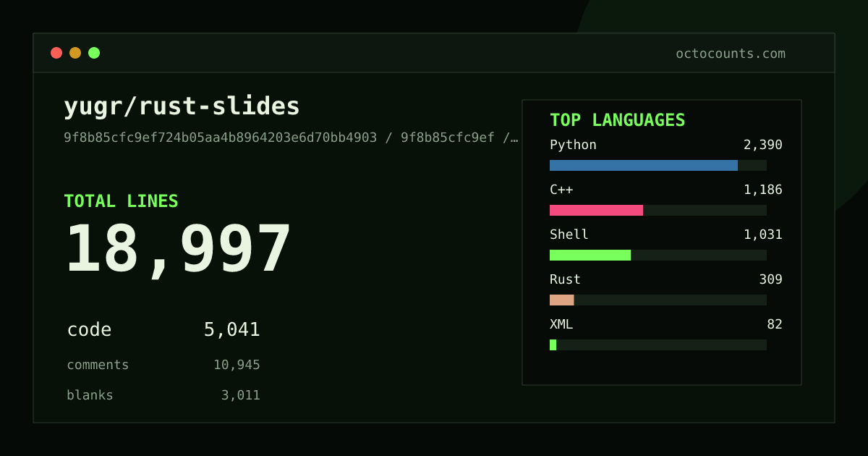
Task: Click the TOP LANGUAGES heading
Action: pyautogui.click(x=617, y=120)
